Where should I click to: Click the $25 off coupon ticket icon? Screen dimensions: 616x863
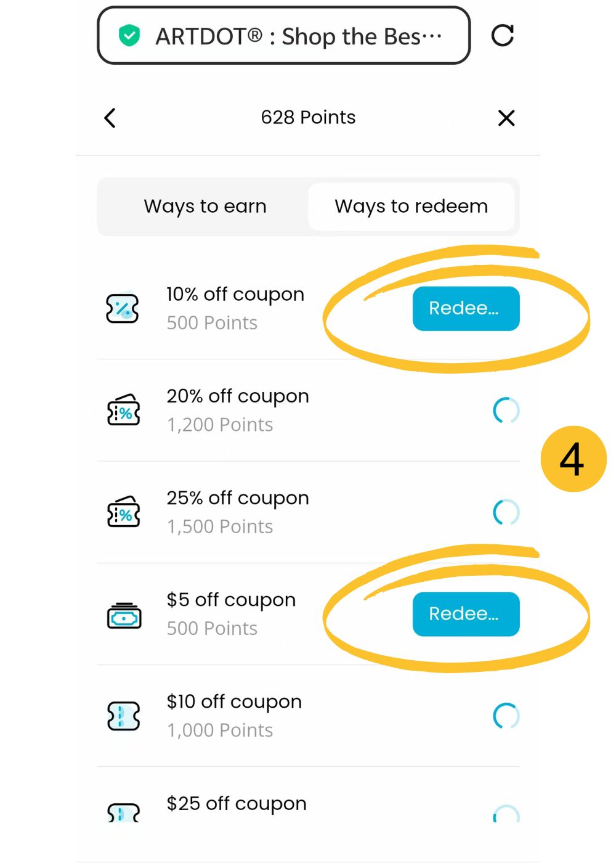coord(124,813)
